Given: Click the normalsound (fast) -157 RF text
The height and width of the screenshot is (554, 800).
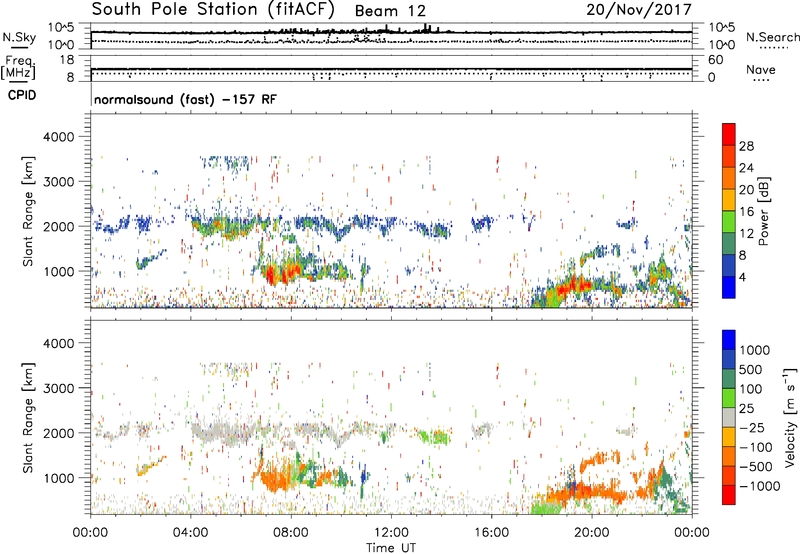Looking at the screenshot, I should point(185,99).
